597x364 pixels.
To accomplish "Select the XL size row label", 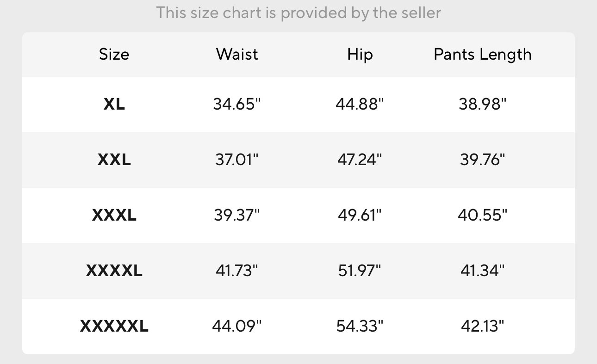I will (x=114, y=105).
